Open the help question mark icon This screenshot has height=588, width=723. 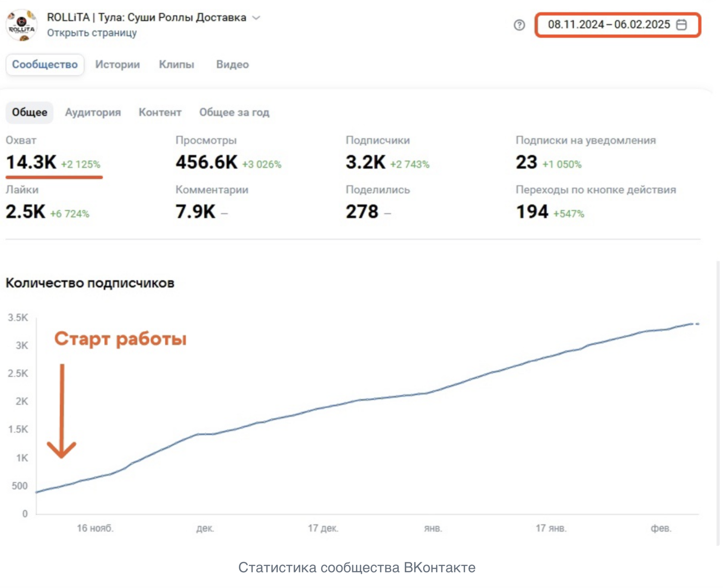519,25
